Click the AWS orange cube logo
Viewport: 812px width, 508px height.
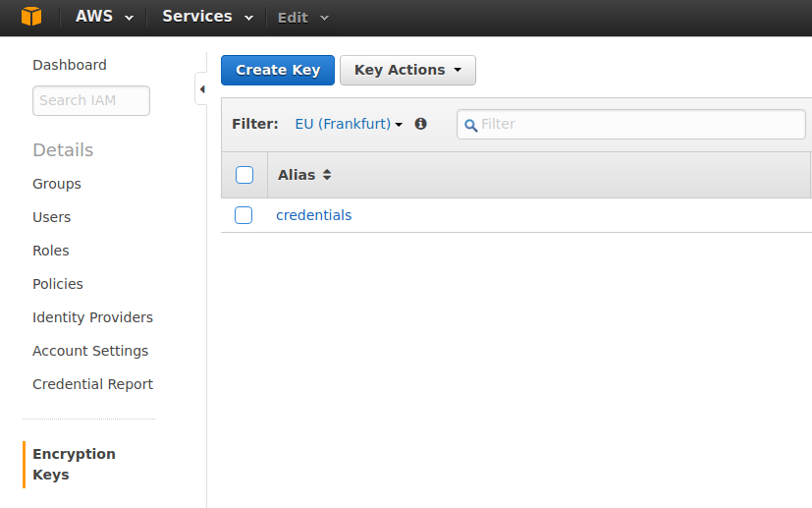coord(31,16)
